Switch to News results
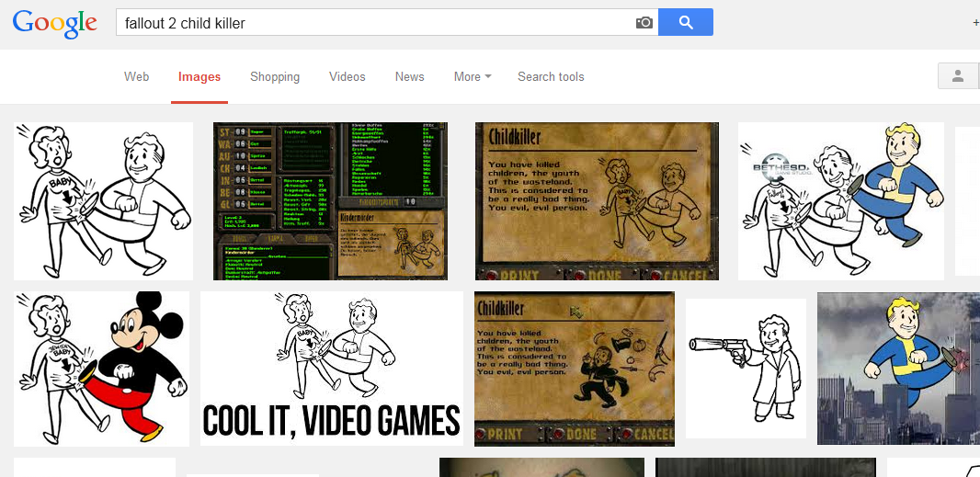This screenshot has height=477, width=980. (x=409, y=77)
